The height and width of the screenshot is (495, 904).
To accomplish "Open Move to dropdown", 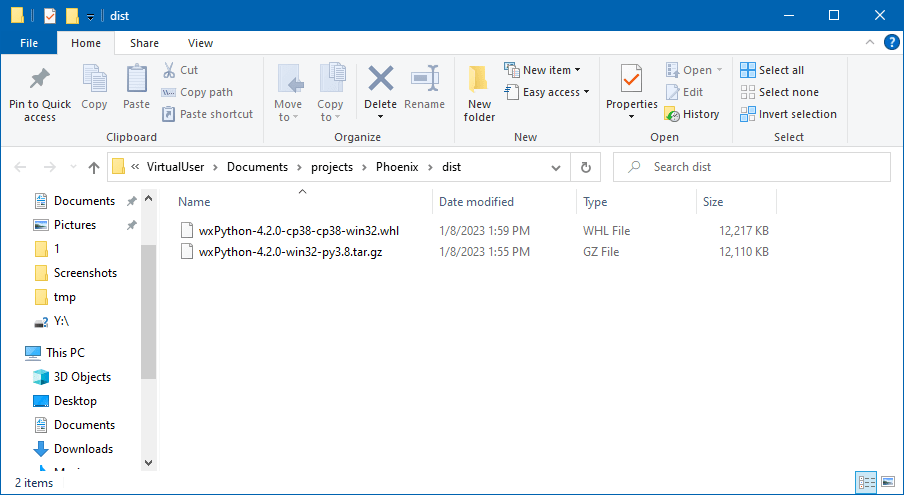I will (288, 93).
